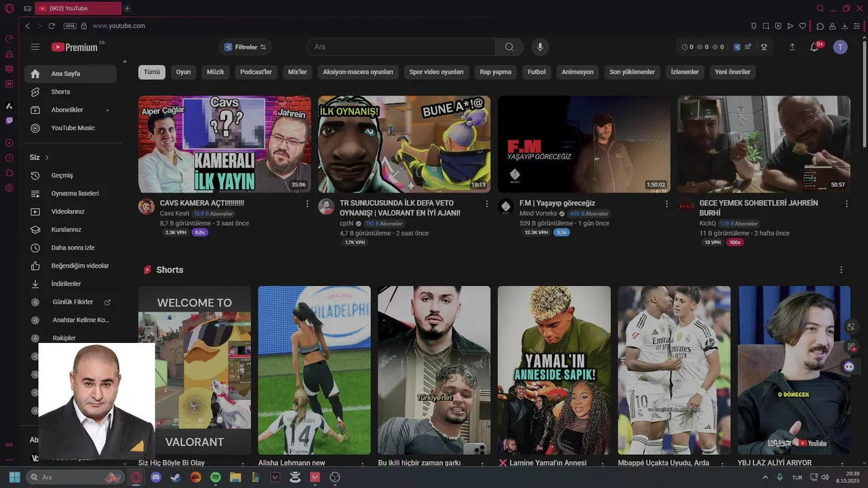868x488 pixels.
Task: Open the YouTube hamburger guide menu
Action: tap(35, 47)
